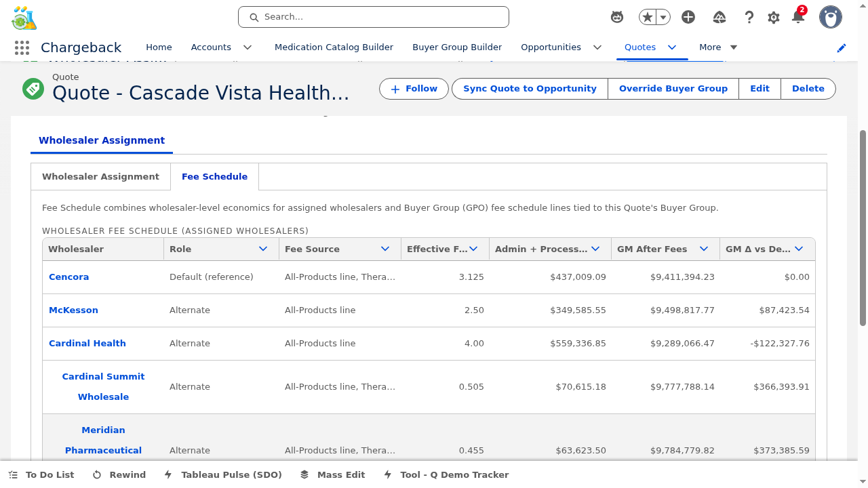This screenshot has width=868, height=488.
Task: Open the Fee Source column menu chevron
Action: click(385, 249)
